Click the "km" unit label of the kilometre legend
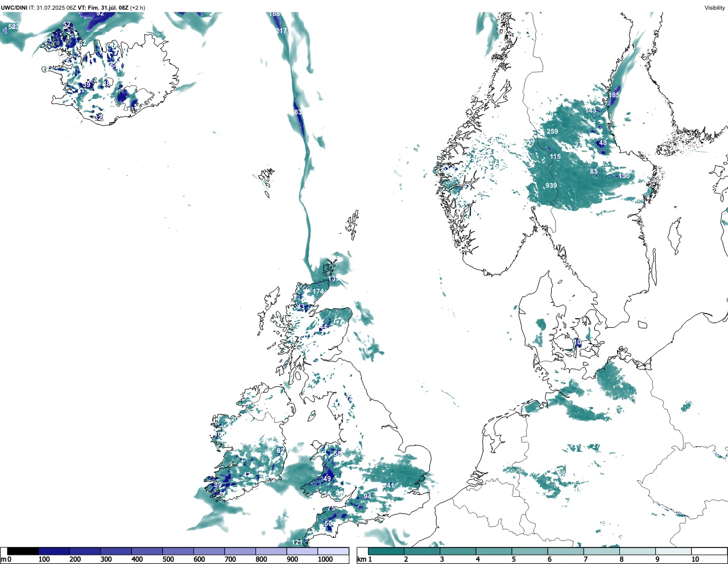Viewport: 728px width, 564px height. coord(361,559)
